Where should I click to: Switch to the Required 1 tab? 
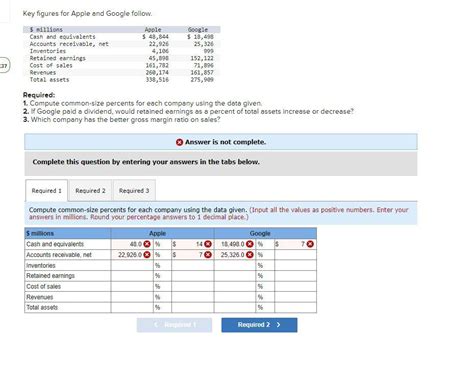46,191
